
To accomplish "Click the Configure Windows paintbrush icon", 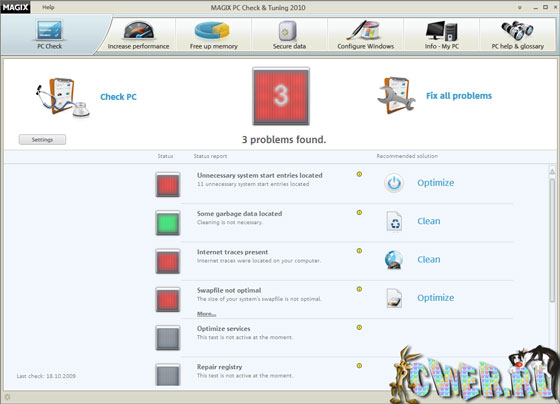I will pos(364,30).
